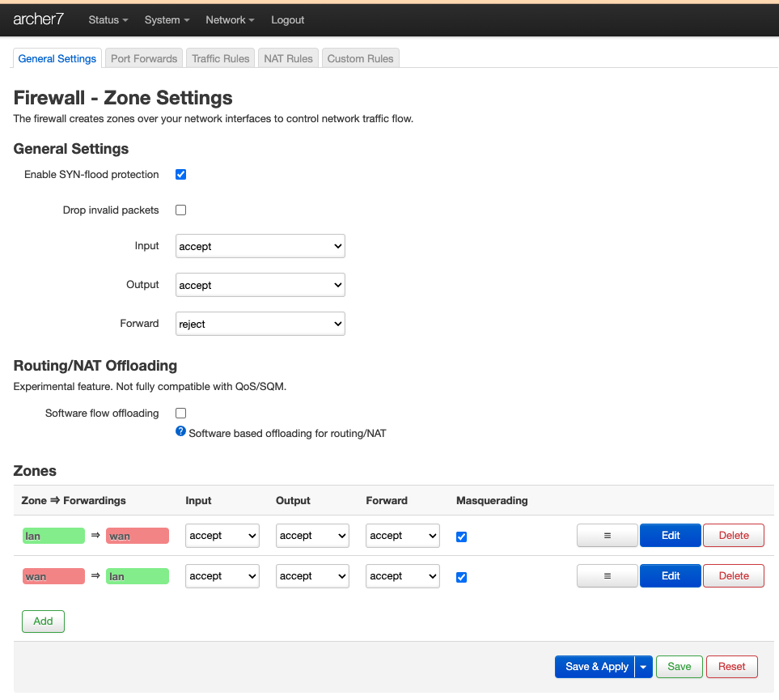
Task: Delete the wan zone
Action: [x=733, y=575]
